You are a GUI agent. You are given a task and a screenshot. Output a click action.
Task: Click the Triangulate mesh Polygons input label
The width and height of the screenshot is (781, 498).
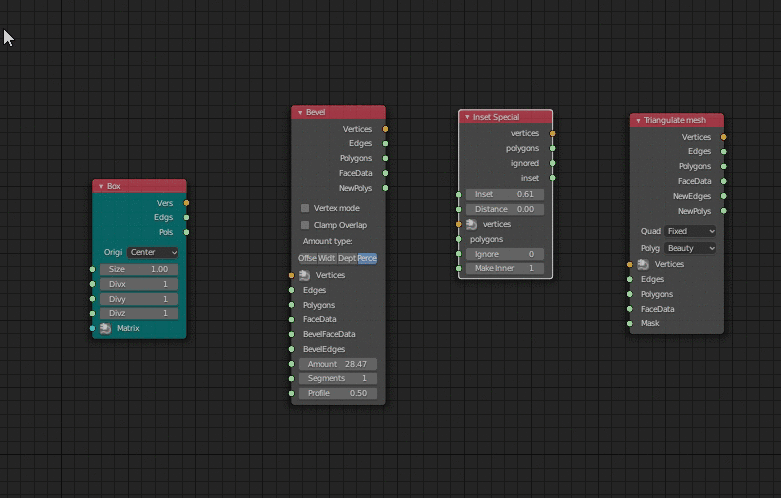pos(656,294)
